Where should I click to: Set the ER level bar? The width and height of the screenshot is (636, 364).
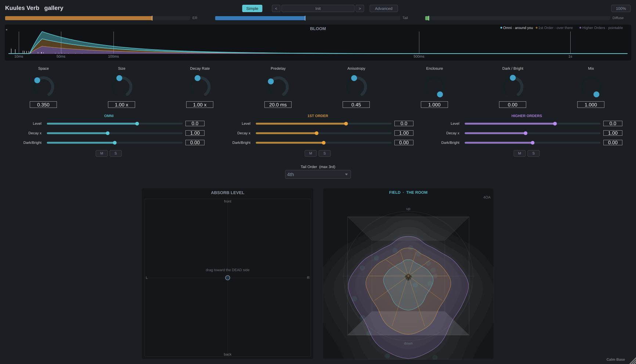[98, 18]
